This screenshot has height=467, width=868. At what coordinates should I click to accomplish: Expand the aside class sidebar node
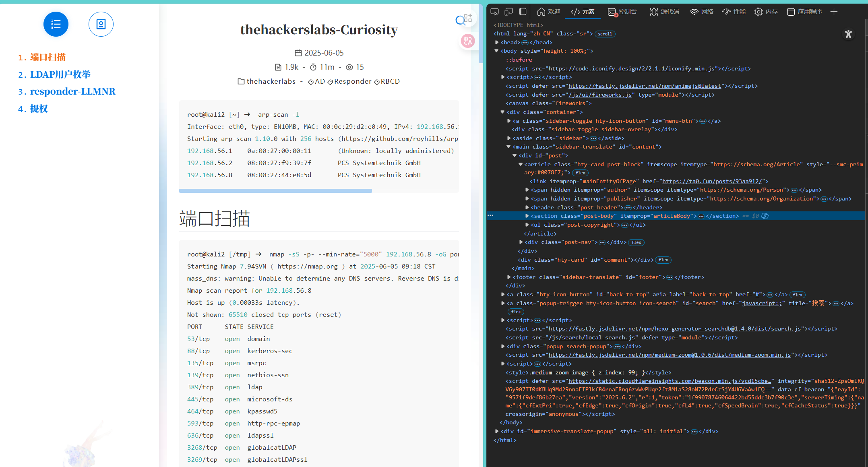pyautogui.click(x=509, y=138)
